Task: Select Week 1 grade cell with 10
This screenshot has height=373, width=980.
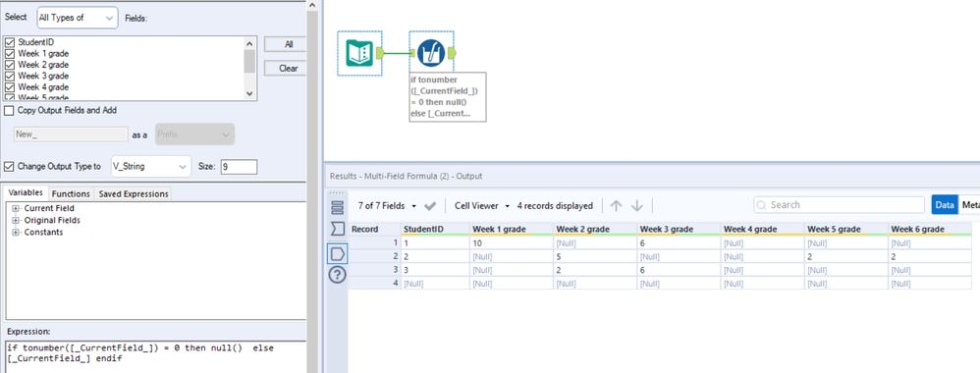Action: tap(512, 242)
